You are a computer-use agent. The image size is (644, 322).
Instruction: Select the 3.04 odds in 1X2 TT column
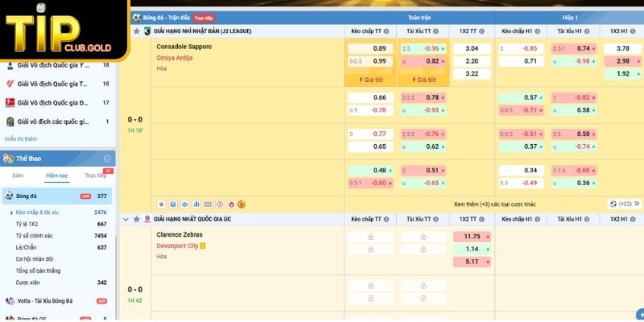pyautogui.click(x=472, y=48)
